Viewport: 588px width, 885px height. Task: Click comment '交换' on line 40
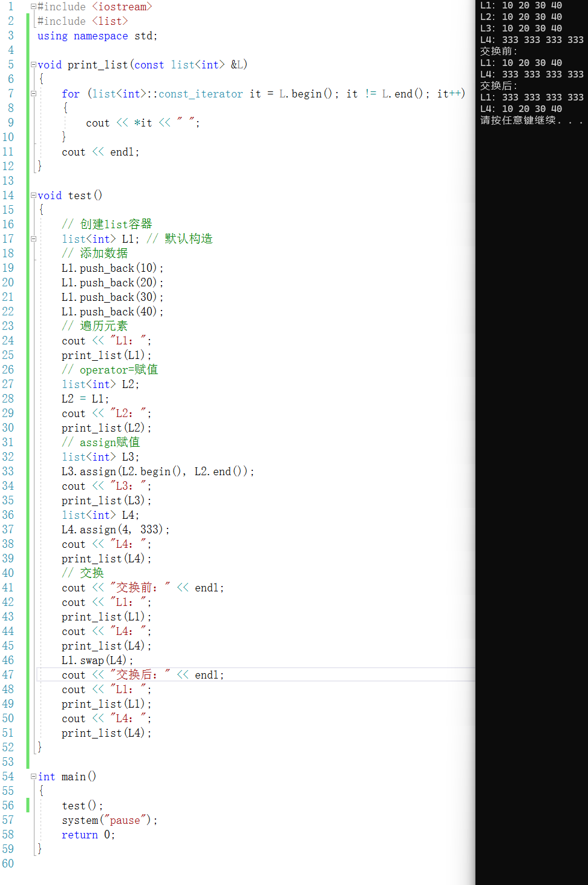(x=83, y=573)
